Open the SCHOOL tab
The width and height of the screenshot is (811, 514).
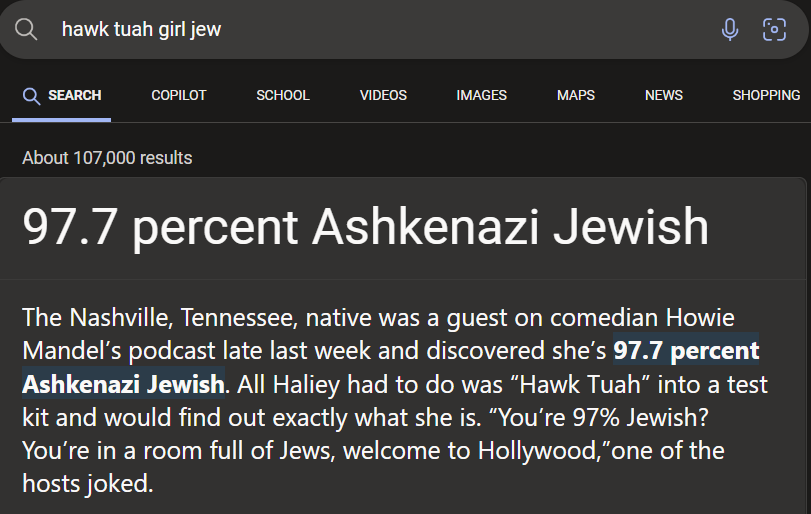pos(283,96)
